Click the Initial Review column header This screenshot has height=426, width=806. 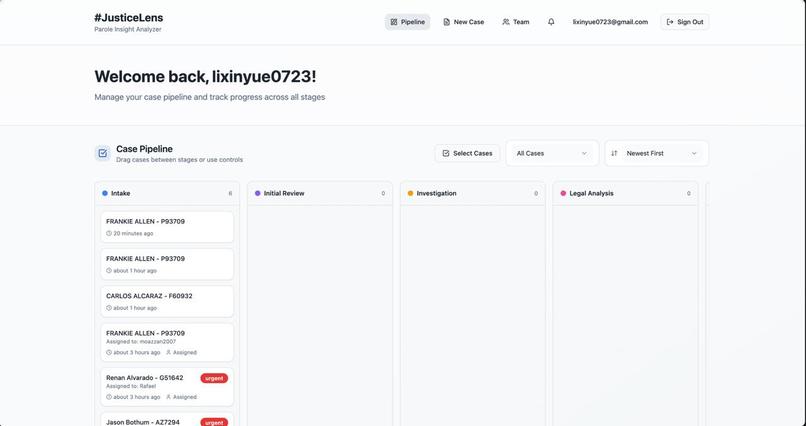320,193
